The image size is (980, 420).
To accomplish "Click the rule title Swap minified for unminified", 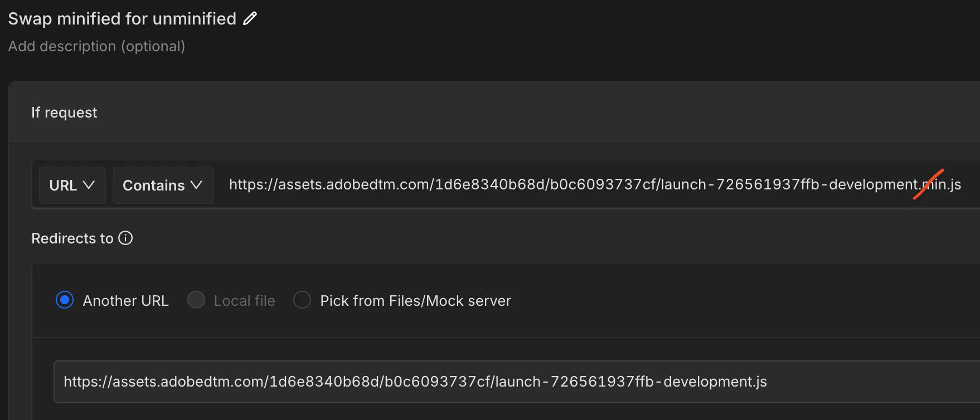I will [122, 19].
